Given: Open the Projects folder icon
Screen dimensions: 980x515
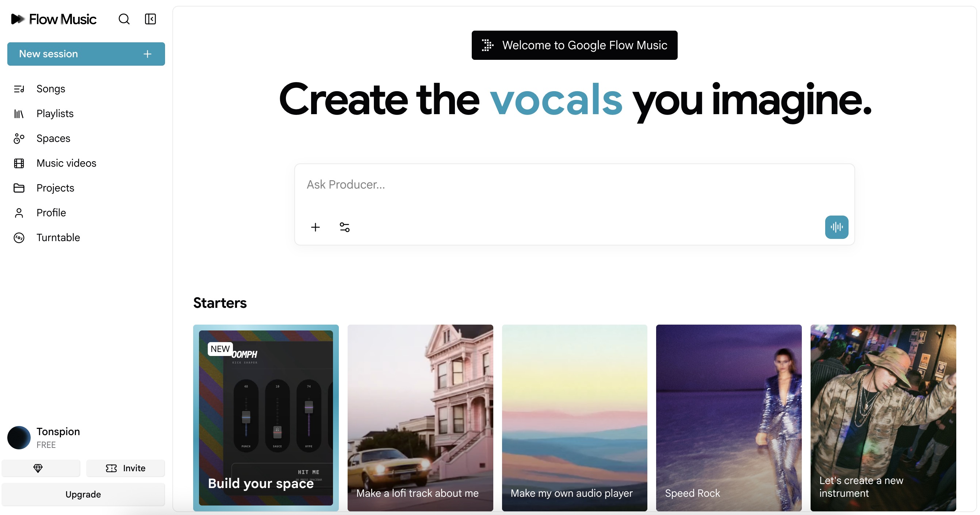Looking at the screenshot, I should [19, 188].
